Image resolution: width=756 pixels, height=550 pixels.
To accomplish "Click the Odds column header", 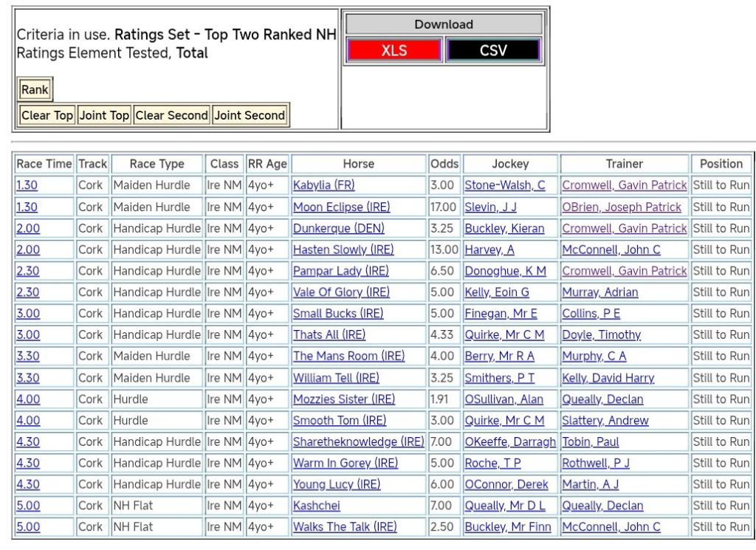I will point(444,164).
